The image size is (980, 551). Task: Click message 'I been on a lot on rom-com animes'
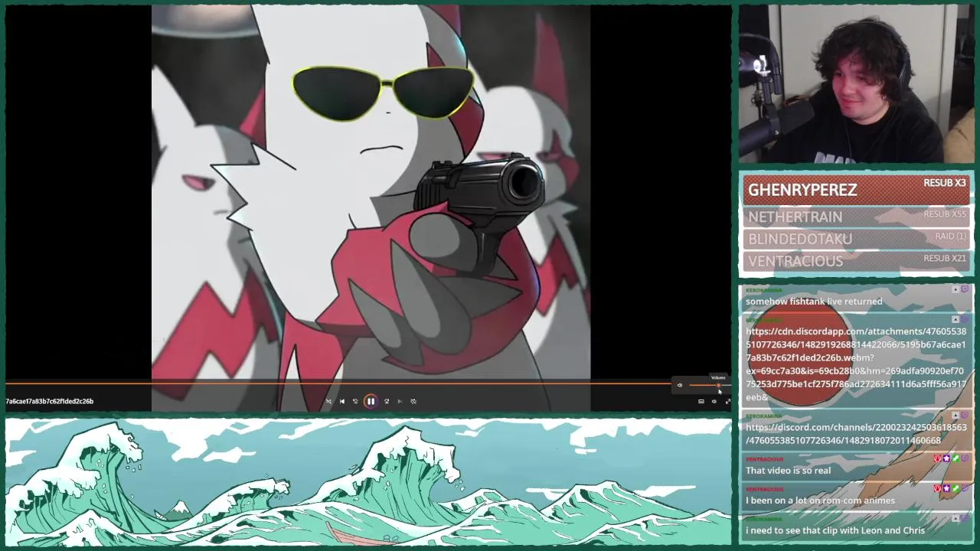point(820,500)
